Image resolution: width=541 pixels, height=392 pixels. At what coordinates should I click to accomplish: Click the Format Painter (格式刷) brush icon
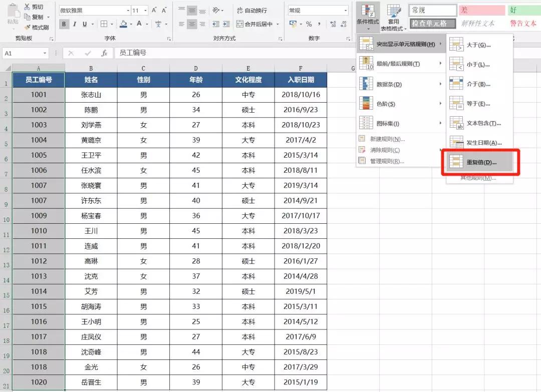(x=27, y=27)
